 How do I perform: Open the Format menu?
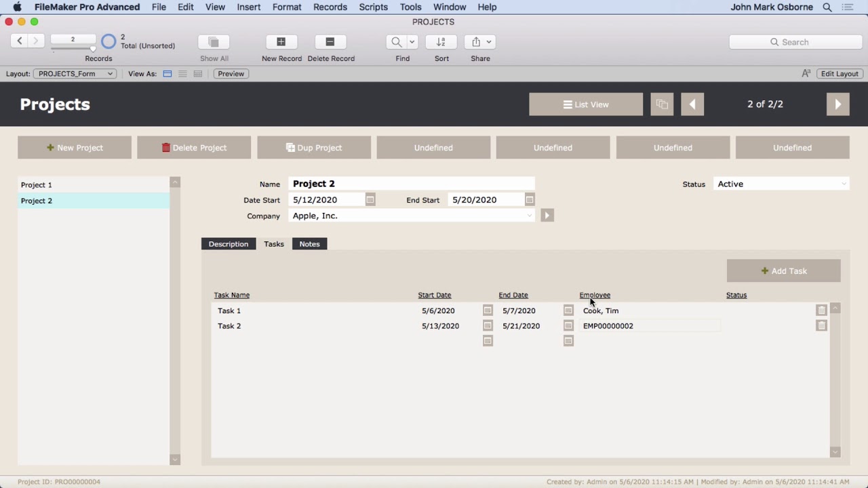pos(287,7)
